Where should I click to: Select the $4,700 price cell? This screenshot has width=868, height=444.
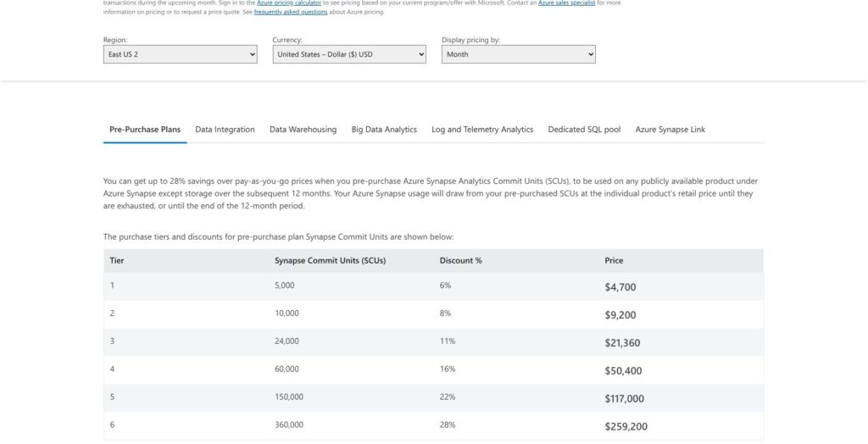tap(620, 287)
